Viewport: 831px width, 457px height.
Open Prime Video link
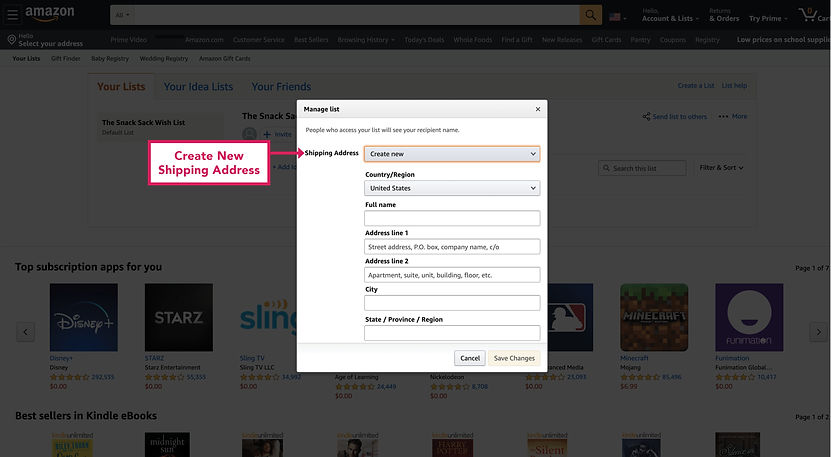pos(129,40)
